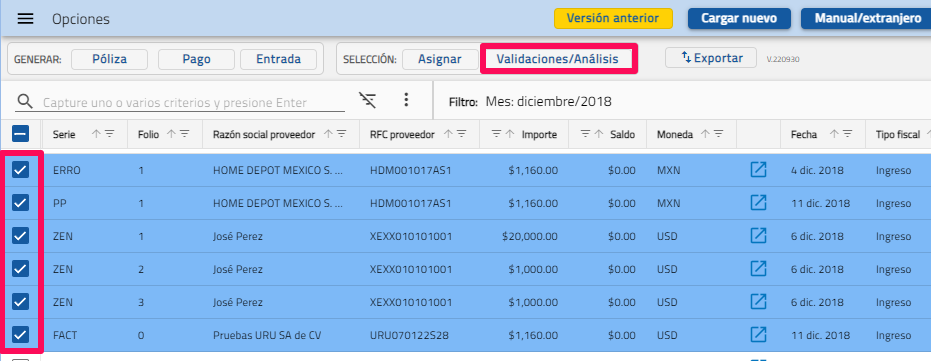Sort Razón social proveedor column arrow
Viewport: 931px width, 361px height.
pos(328,134)
